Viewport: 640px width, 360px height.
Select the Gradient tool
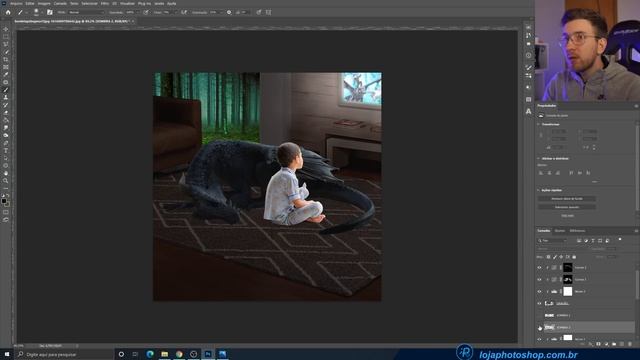[6, 120]
